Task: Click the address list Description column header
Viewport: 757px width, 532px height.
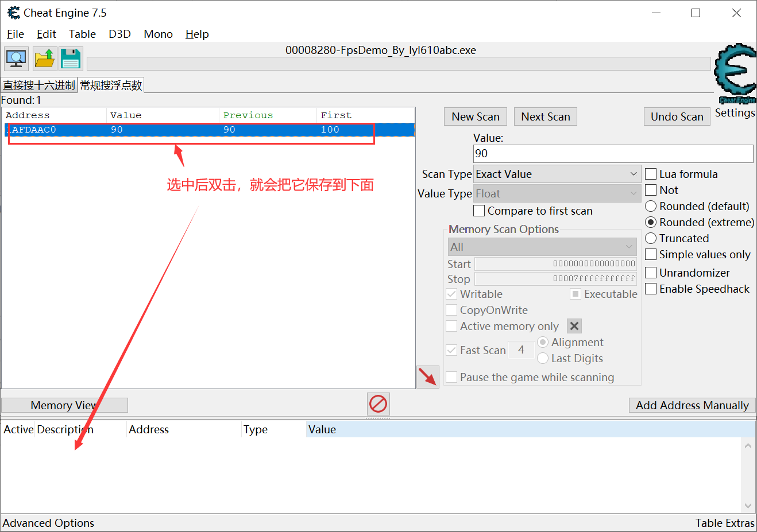Action: click(x=81, y=429)
